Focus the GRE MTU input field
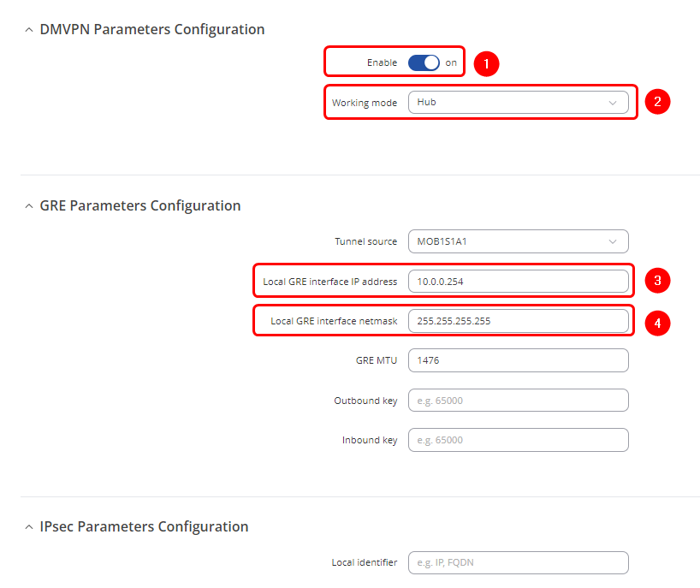This screenshot has height=588, width=700. pyautogui.click(x=518, y=360)
